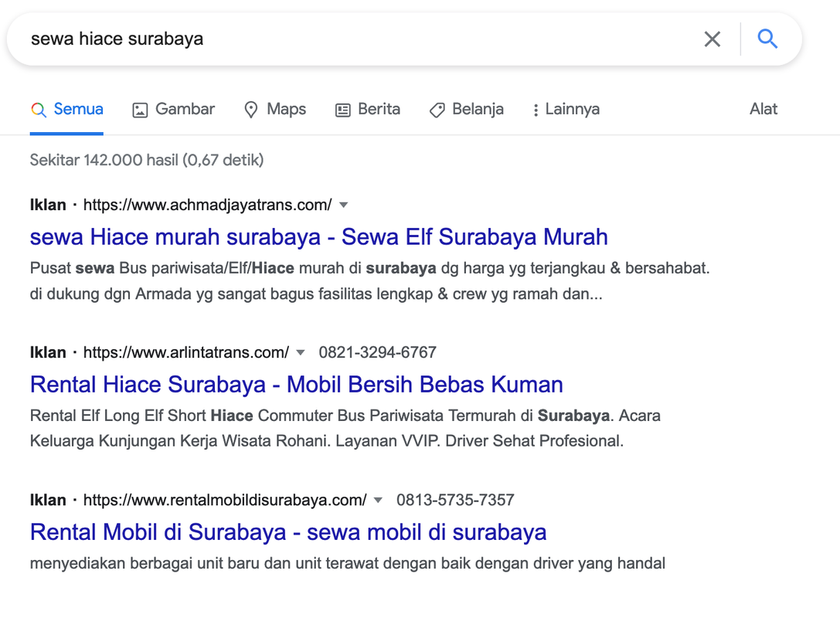Click the blue search magnifier icon
Image resolution: width=840 pixels, height=618 pixels.
point(767,39)
